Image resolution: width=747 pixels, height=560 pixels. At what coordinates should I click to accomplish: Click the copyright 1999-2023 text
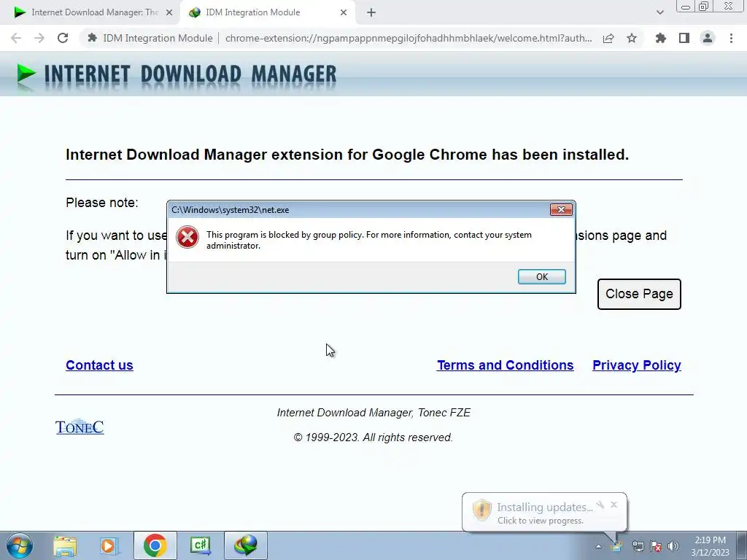[373, 437]
